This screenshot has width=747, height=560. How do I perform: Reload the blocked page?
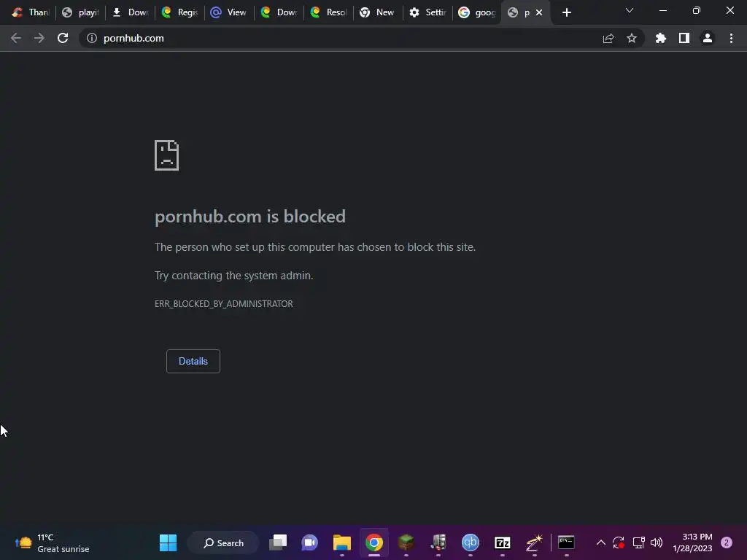(x=63, y=38)
